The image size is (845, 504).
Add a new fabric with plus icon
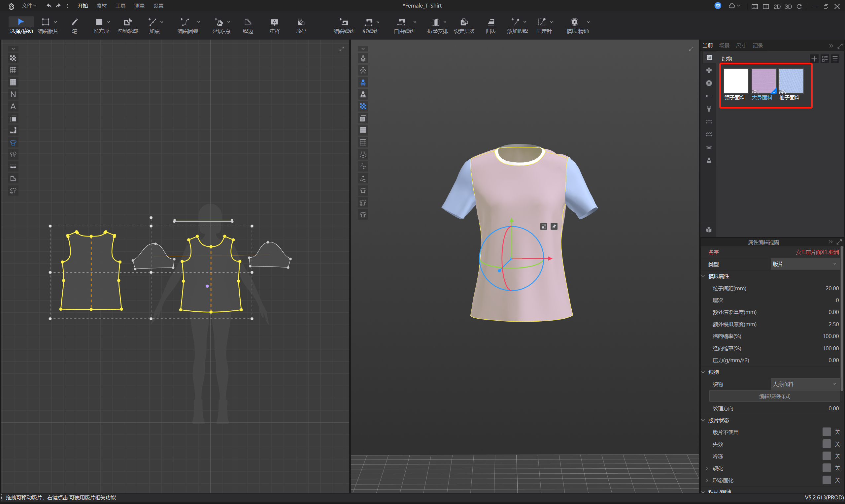pyautogui.click(x=814, y=59)
